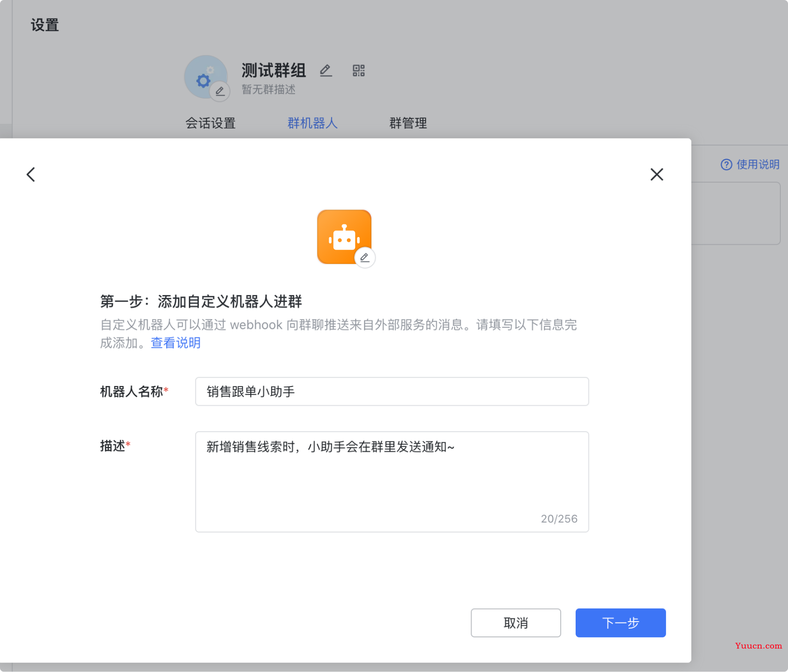Open the 查看说明 link

coord(175,343)
